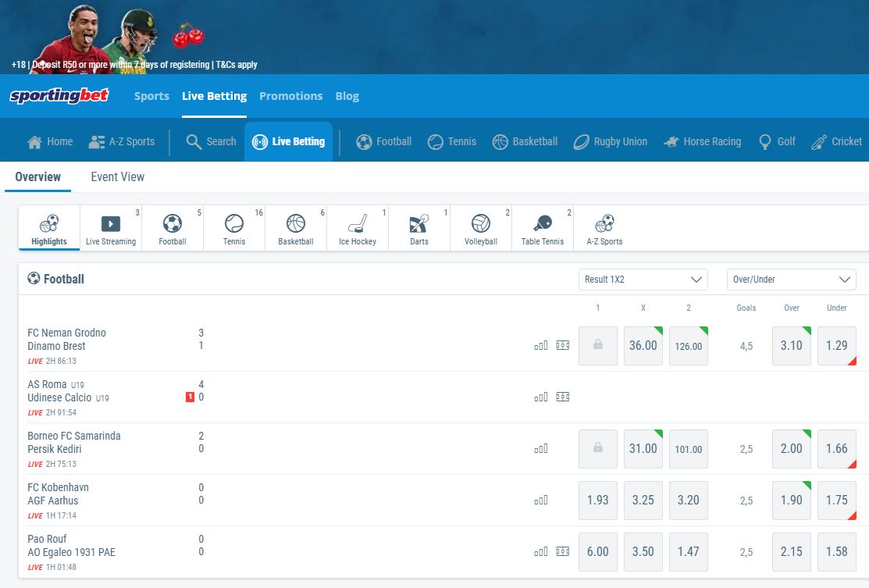
Task: Open Horse Racing in navigation bar
Action: [x=702, y=142]
